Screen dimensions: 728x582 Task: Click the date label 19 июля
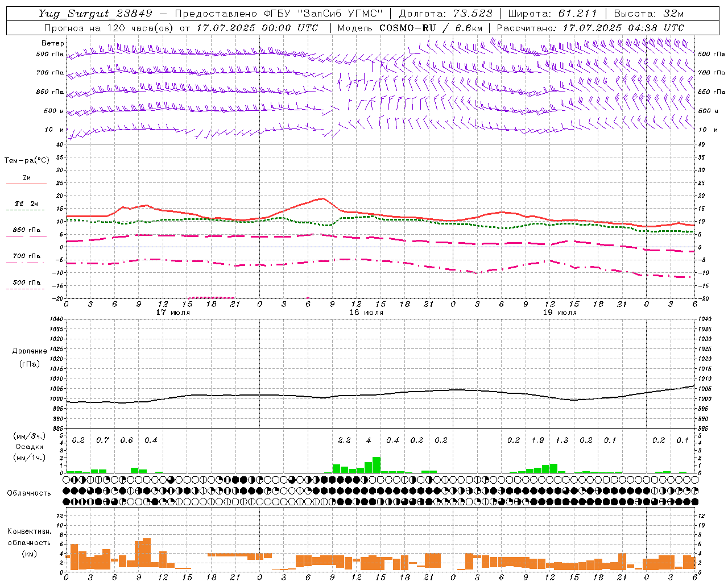560,312
